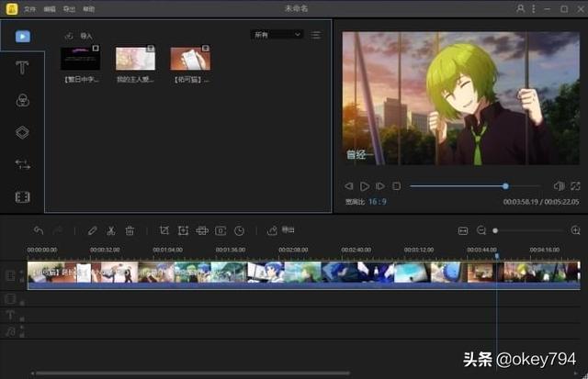Open the Overlays panel with layered diamond
This screenshot has width=588, height=379.
[x=22, y=132]
